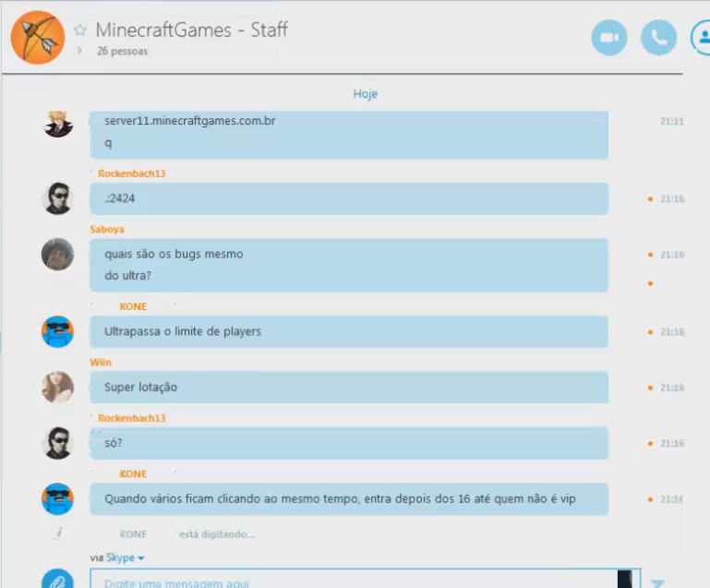Screen dimensions: 710x588
Task: Select the 'Super lotação' message bubble
Action: pyautogui.click(x=349, y=388)
